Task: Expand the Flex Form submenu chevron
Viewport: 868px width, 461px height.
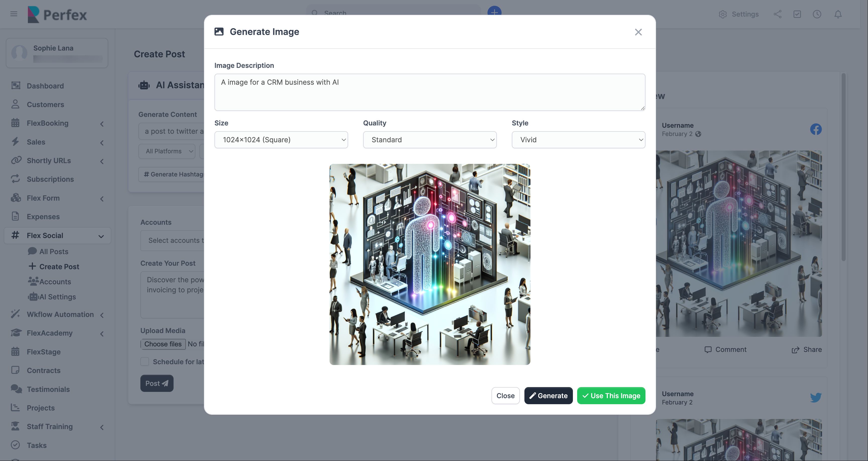Action: [102, 199]
